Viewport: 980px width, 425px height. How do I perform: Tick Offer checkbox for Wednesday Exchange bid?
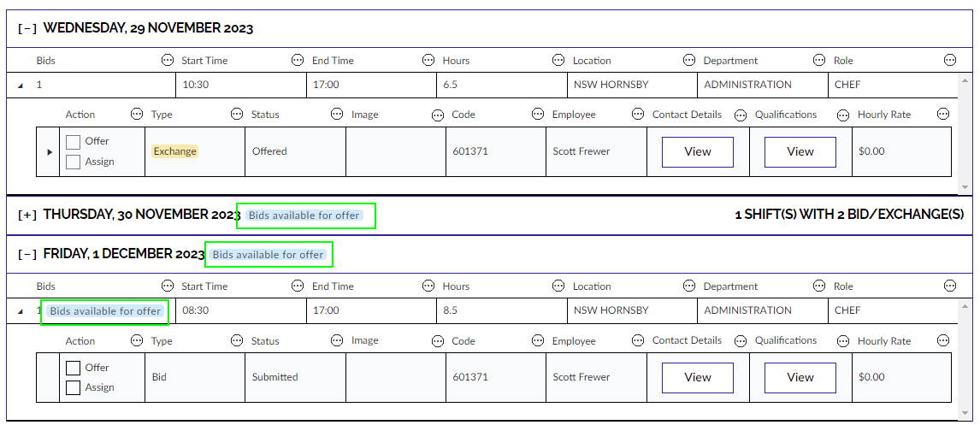74,142
